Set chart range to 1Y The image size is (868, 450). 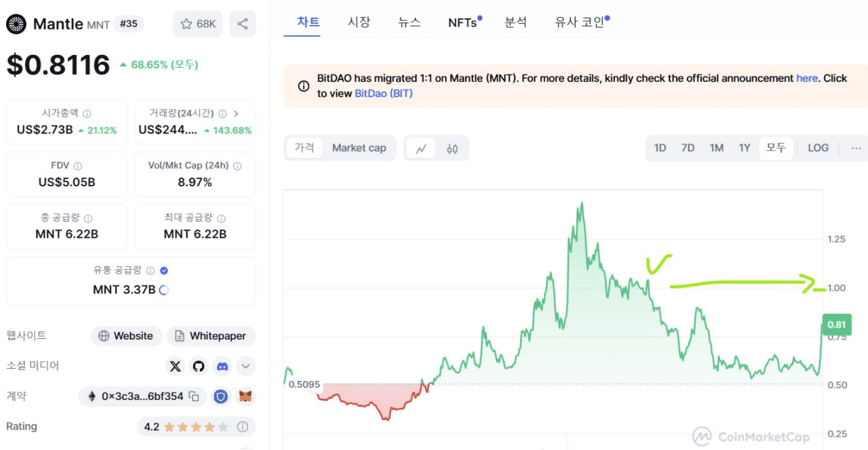[745, 148]
